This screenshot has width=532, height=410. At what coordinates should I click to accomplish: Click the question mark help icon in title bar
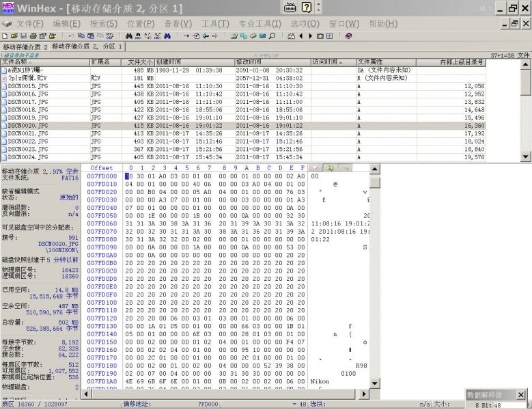tap(307, 8)
